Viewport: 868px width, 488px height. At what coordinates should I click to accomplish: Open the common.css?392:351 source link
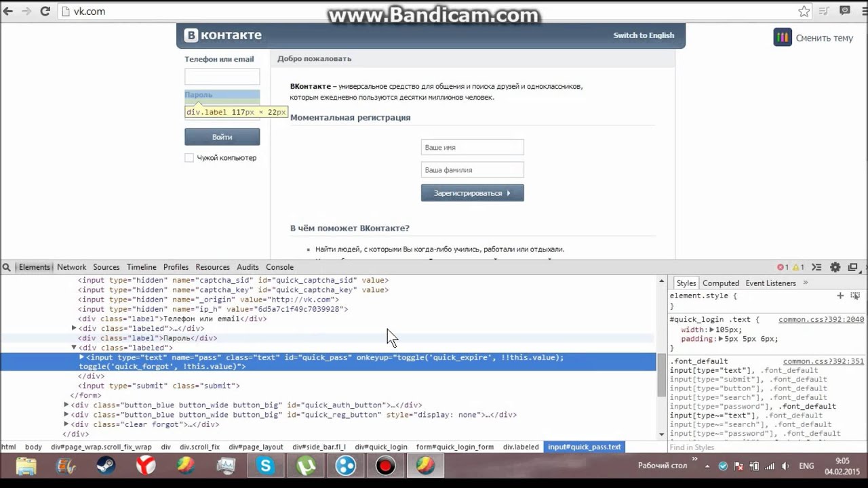pyautogui.click(x=824, y=361)
